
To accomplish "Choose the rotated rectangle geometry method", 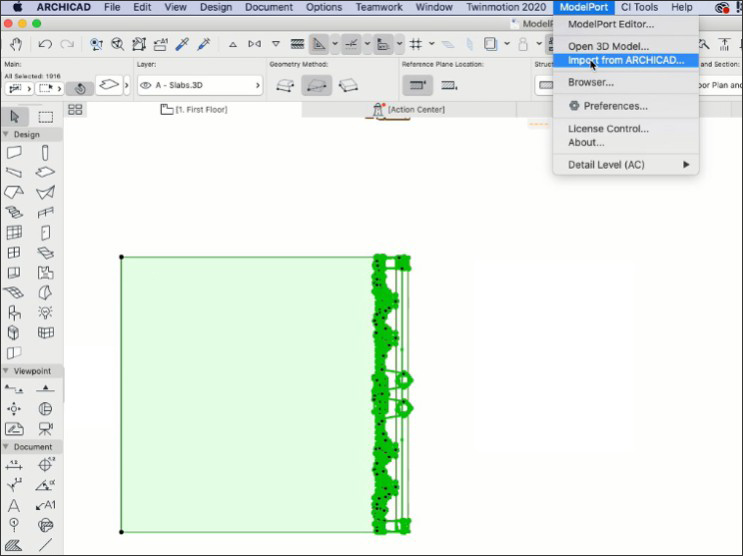I will coord(348,86).
